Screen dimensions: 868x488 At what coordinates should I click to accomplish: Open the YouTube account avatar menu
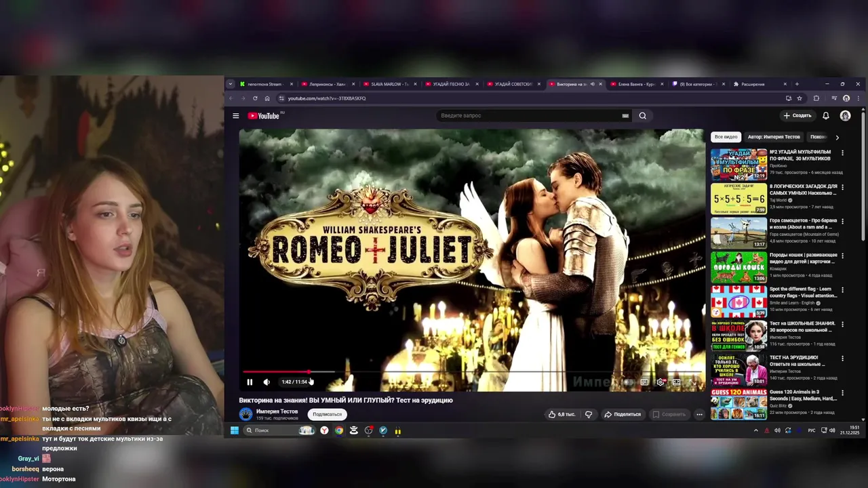[x=845, y=116]
